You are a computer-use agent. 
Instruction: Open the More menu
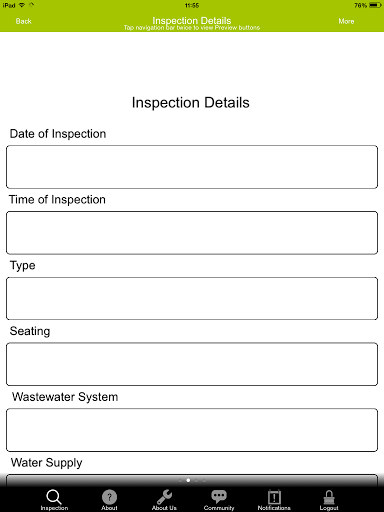(x=346, y=21)
